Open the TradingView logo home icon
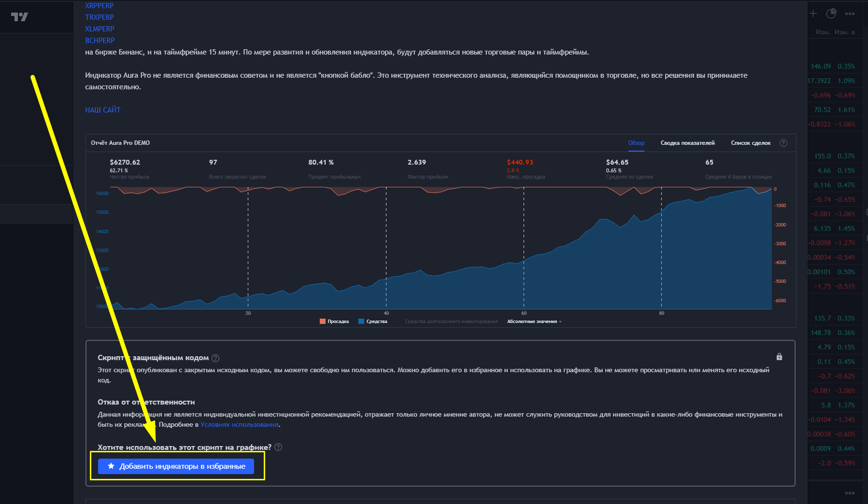Viewport: 868px width, 504px height. (19, 17)
